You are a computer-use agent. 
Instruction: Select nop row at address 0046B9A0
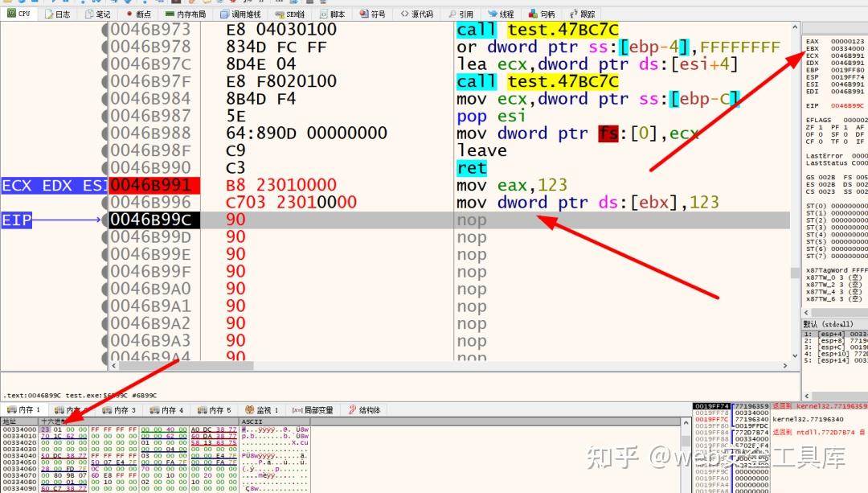coord(448,290)
